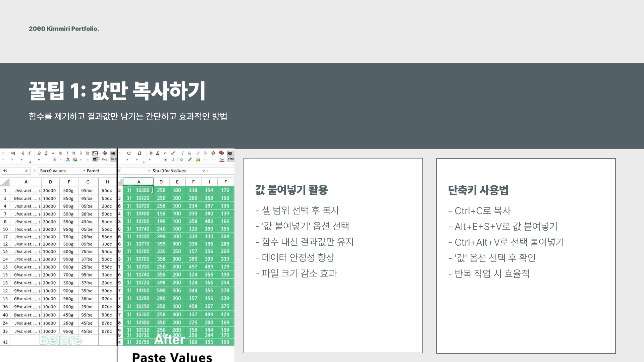The width and height of the screenshot is (644, 362).
Task: Click the font color A icon with the colored underline
Action: pyautogui.click(x=68, y=160)
